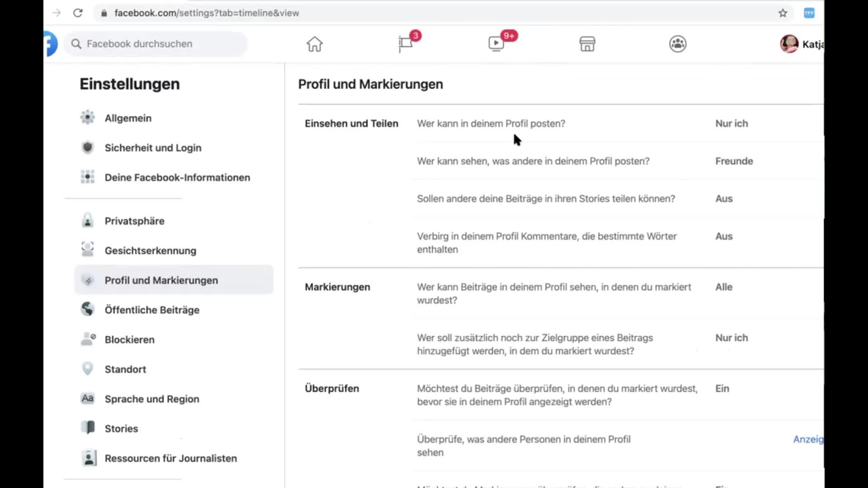Viewport: 868px width, 488px height.
Task: Click the Anzeigen link for profile view
Action: tap(808, 439)
